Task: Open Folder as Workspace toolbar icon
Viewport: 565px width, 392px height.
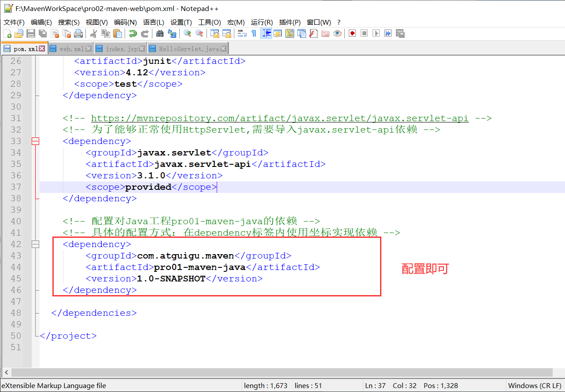Action: click(325, 33)
